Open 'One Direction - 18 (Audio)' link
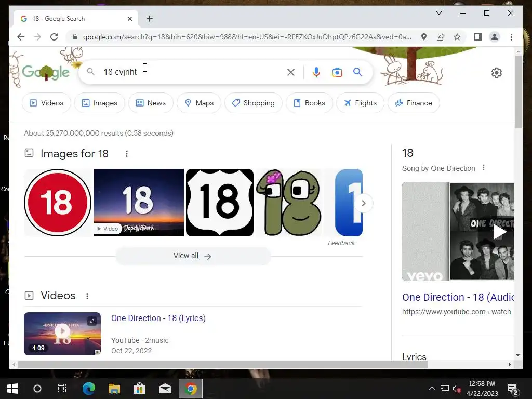Image resolution: width=532 pixels, height=399 pixels. click(458, 297)
